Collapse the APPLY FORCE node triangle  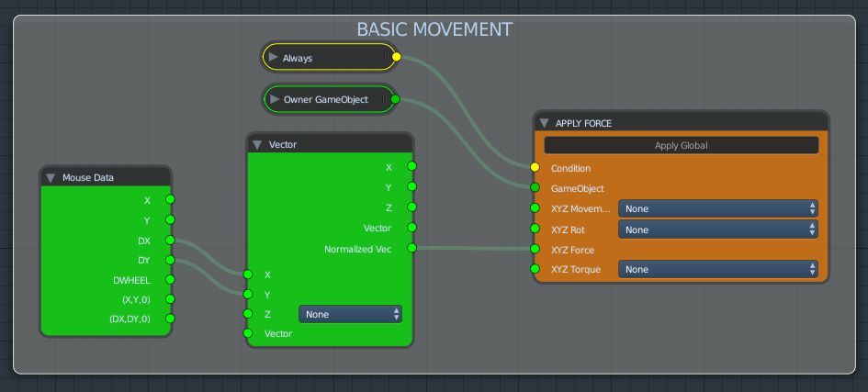544,123
